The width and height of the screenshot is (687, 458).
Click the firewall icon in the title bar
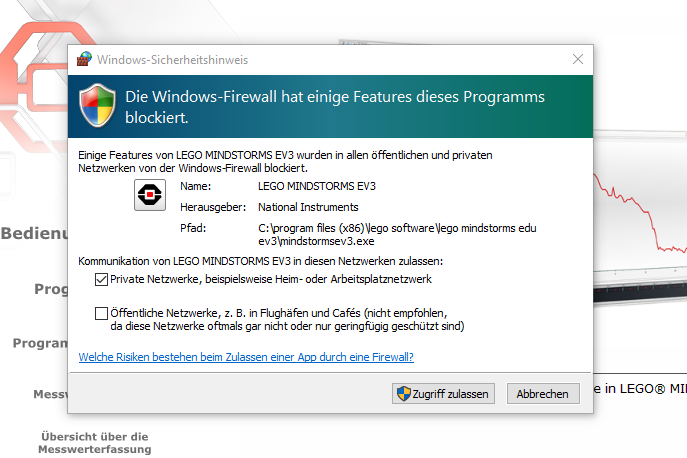(84, 60)
